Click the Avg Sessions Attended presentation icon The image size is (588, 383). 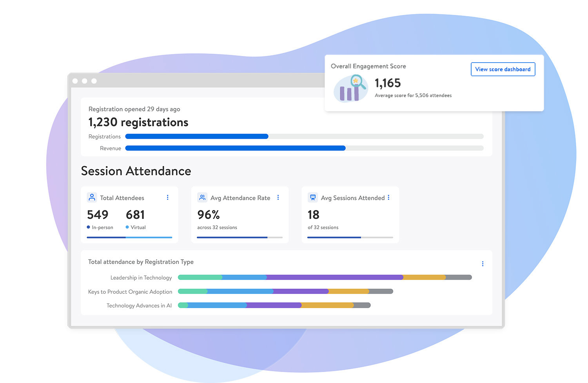pyautogui.click(x=313, y=197)
